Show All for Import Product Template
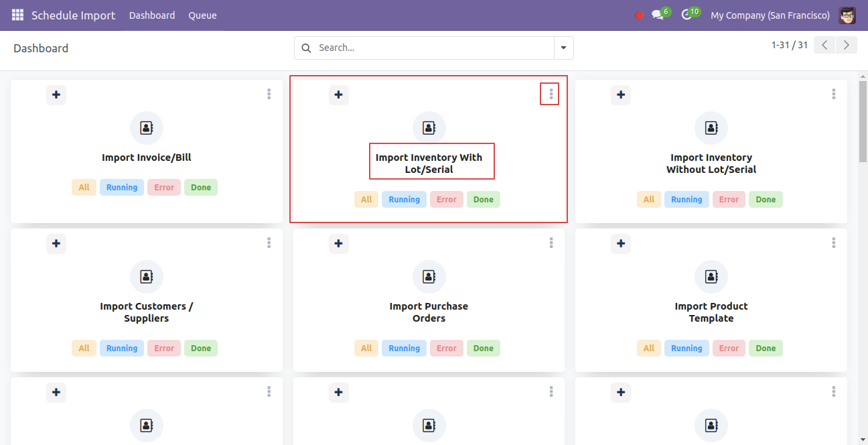868x445 pixels. 649,348
